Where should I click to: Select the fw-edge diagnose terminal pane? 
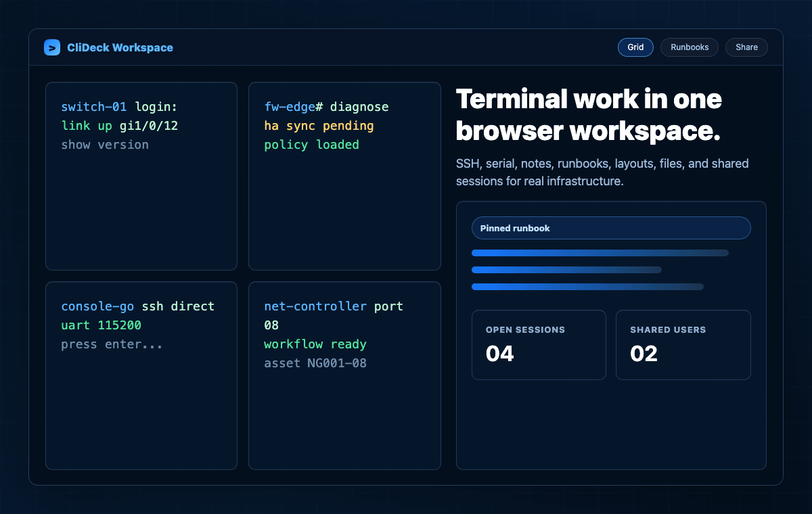tap(344, 177)
